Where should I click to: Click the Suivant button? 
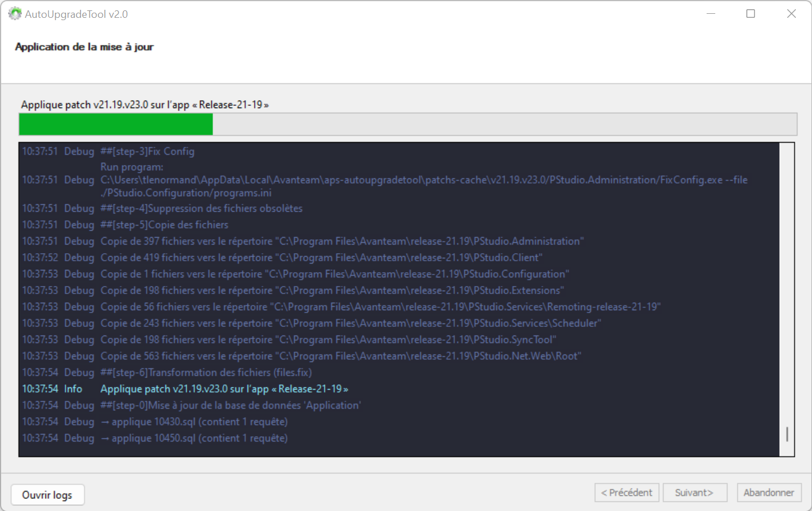tap(695, 493)
